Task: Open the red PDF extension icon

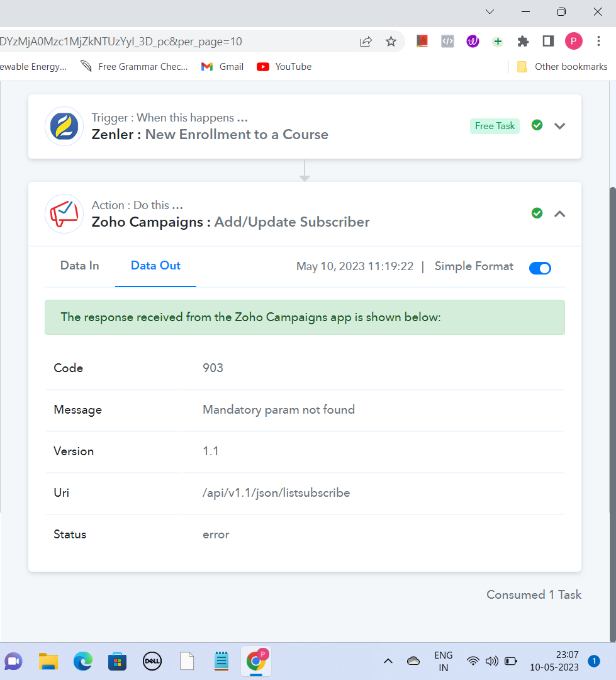Action: coord(422,41)
